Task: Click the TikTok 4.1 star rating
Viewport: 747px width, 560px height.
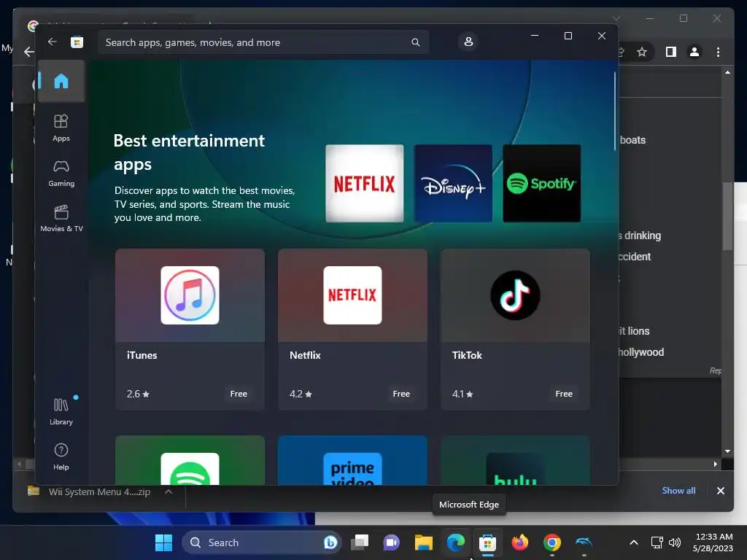Action: point(462,394)
